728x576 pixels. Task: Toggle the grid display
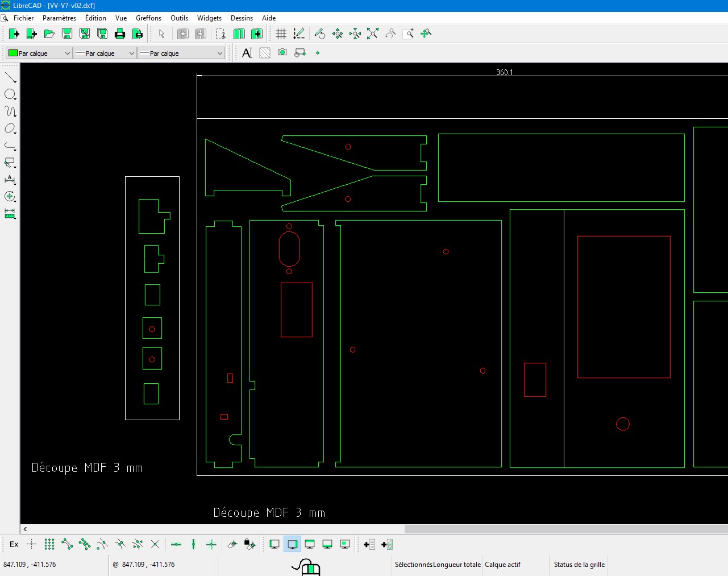click(x=281, y=34)
